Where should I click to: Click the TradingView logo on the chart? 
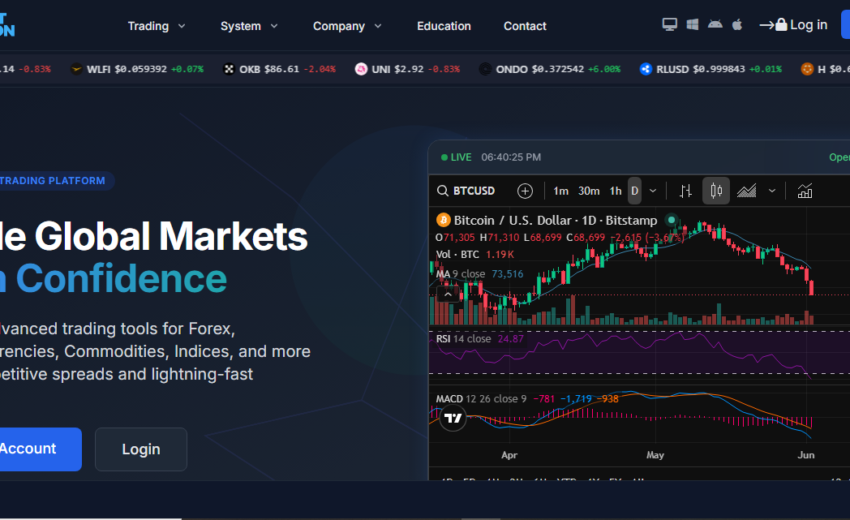(x=453, y=418)
